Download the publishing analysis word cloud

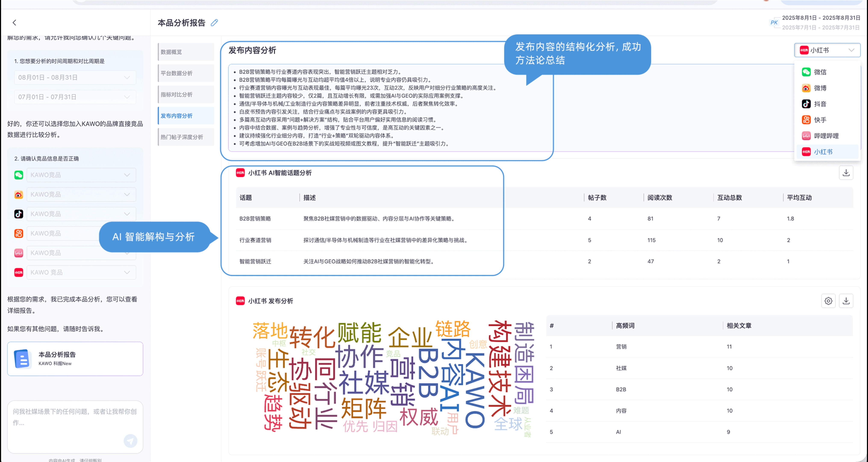pos(846,301)
